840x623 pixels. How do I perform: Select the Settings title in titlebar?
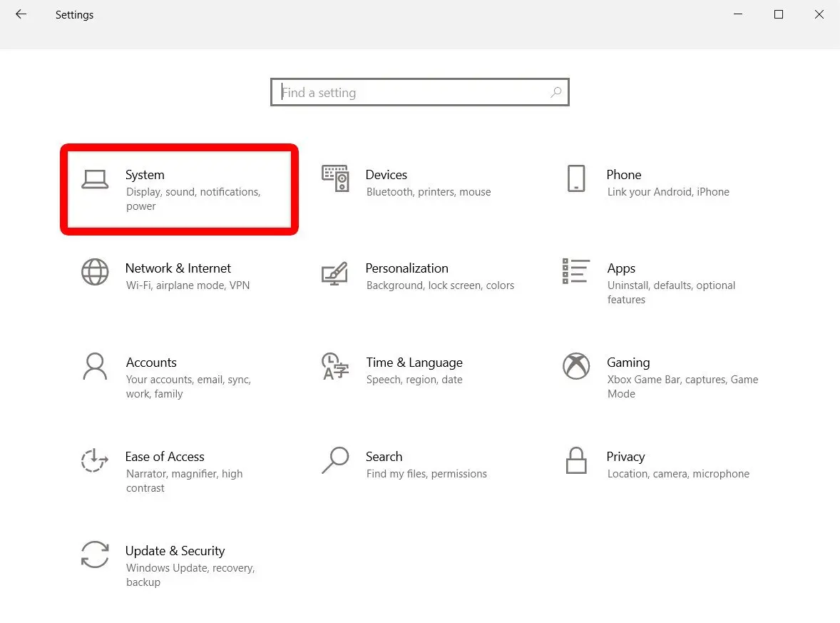[74, 14]
